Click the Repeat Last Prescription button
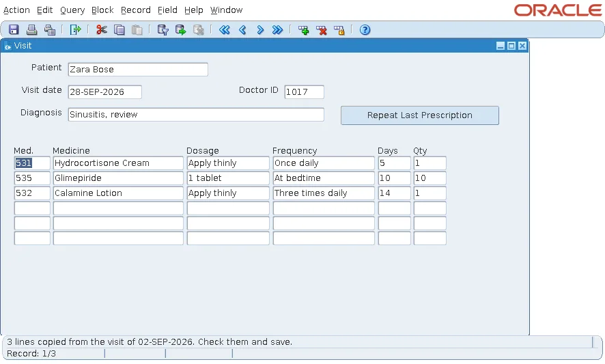The width and height of the screenshot is (605, 364). pyautogui.click(x=420, y=115)
